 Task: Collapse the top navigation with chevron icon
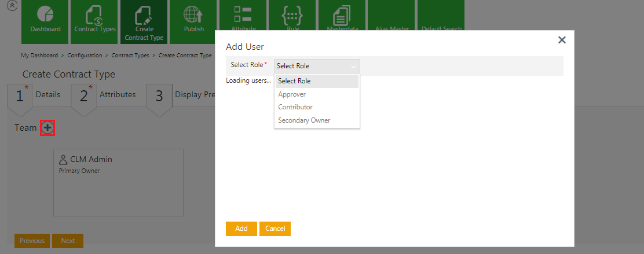coord(12,5)
